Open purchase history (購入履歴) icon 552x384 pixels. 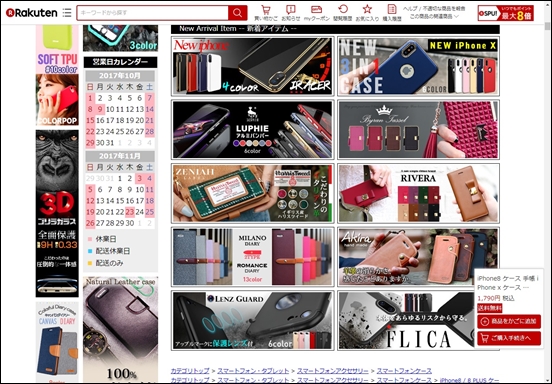391,13
